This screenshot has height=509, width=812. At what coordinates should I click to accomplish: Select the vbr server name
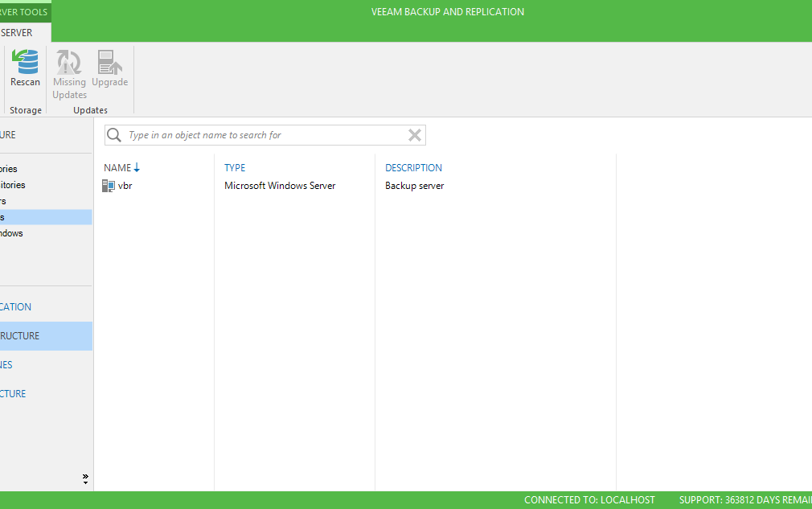[x=125, y=186]
